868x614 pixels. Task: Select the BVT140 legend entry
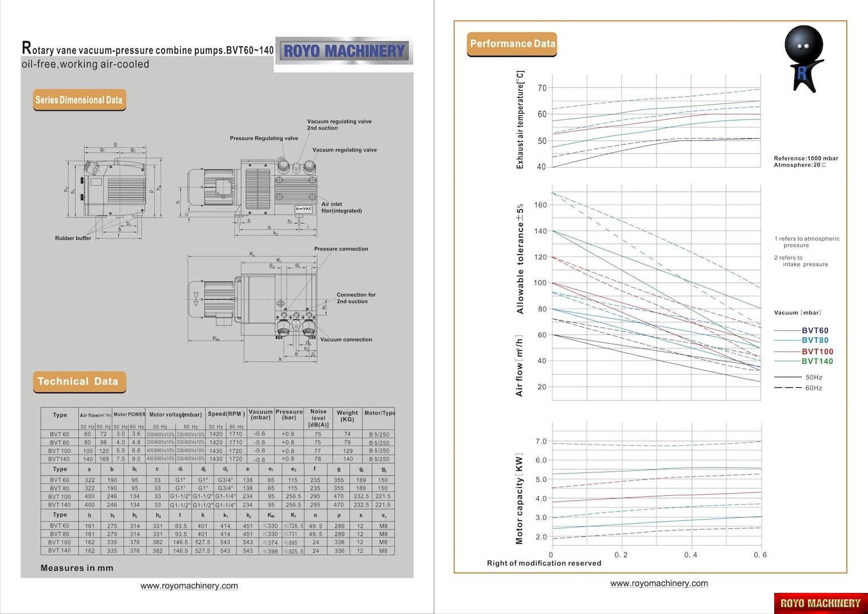(817, 361)
